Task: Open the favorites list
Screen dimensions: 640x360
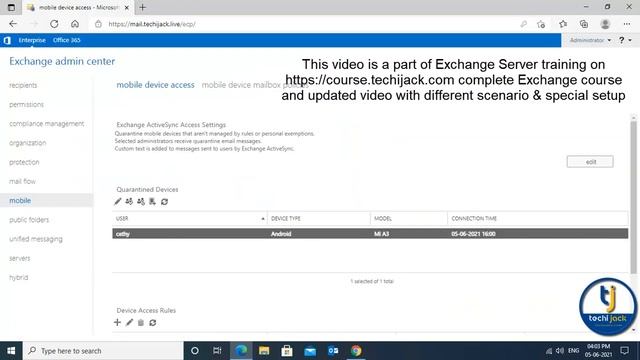Action: pyautogui.click(x=563, y=24)
